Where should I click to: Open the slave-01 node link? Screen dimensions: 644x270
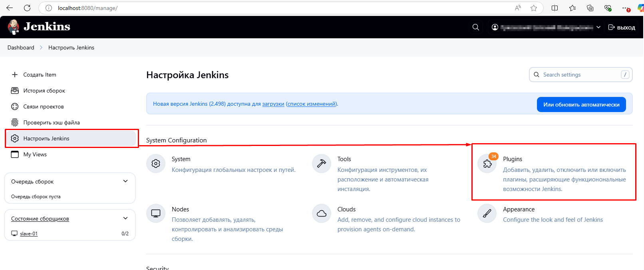pyautogui.click(x=29, y=234)
